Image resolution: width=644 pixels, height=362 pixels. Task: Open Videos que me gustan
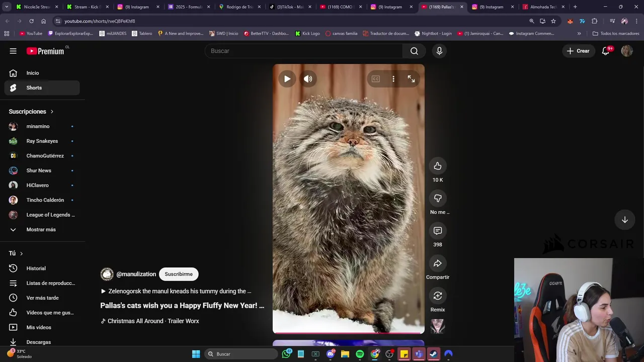tap(42, 313)
